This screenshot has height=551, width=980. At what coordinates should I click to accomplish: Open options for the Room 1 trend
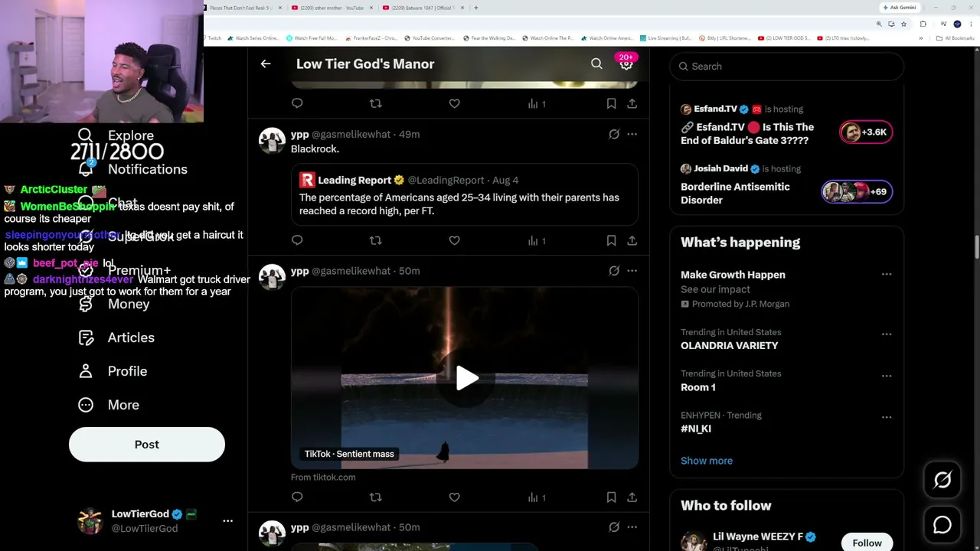pyautogui.click(x=887, y=375)
